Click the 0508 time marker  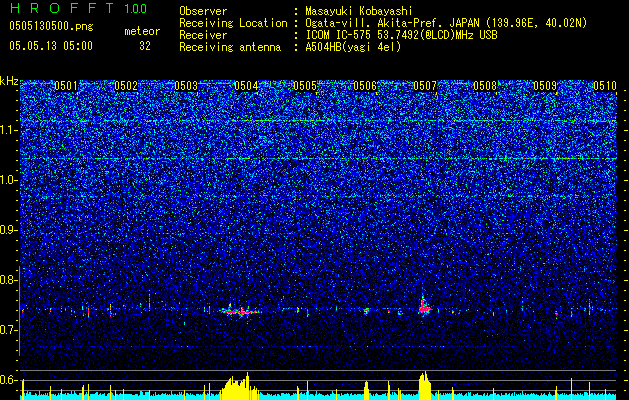click(x=485, y=86)
